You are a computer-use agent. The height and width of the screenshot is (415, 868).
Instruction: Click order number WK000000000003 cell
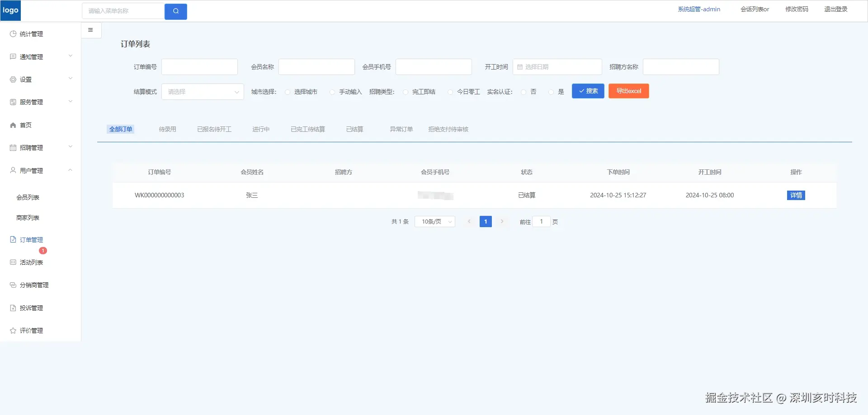tap(160, 196)
